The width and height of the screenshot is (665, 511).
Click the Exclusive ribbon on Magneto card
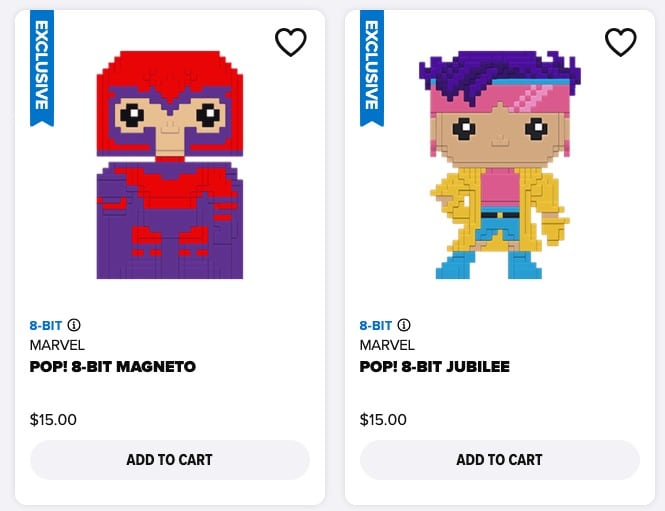pyautogui.click(x=42, y=70)
